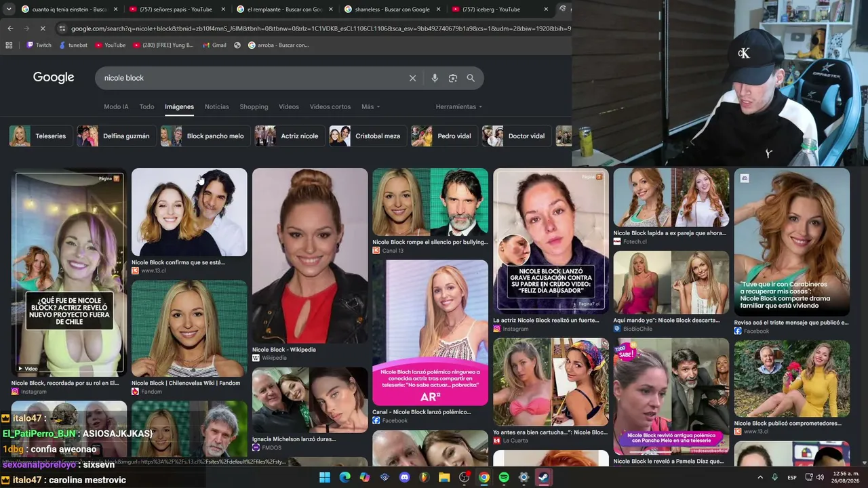Open File Explorer from the taskbar
The height and width of the screenshot is (488, 868).
click(444, 477)
